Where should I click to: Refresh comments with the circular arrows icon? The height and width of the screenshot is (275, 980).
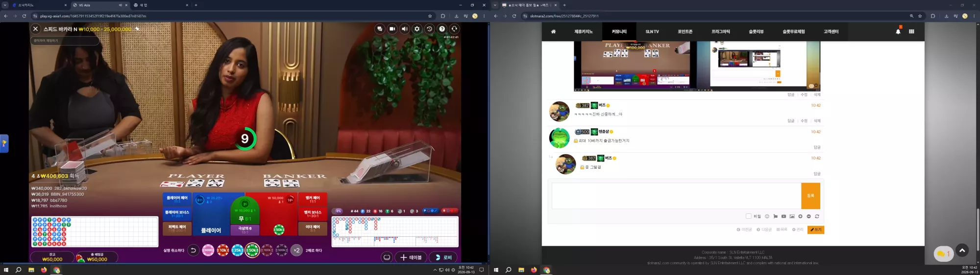817,216
